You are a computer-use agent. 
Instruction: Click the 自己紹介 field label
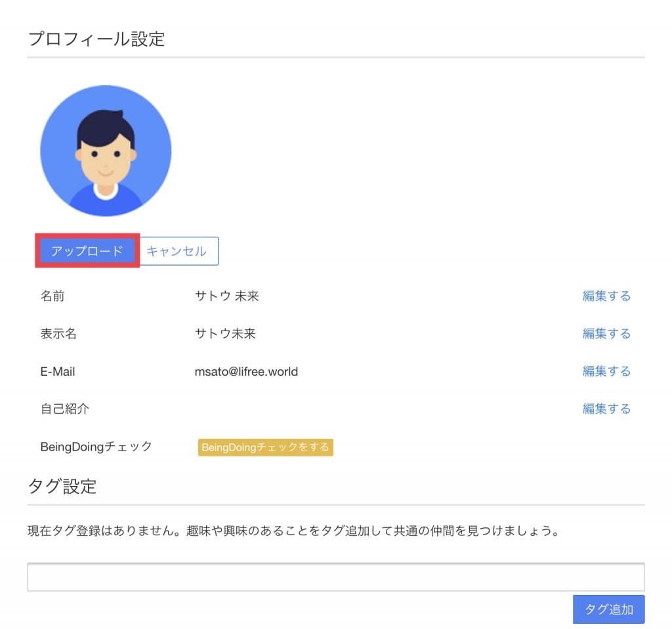click(x=64, y=409)
